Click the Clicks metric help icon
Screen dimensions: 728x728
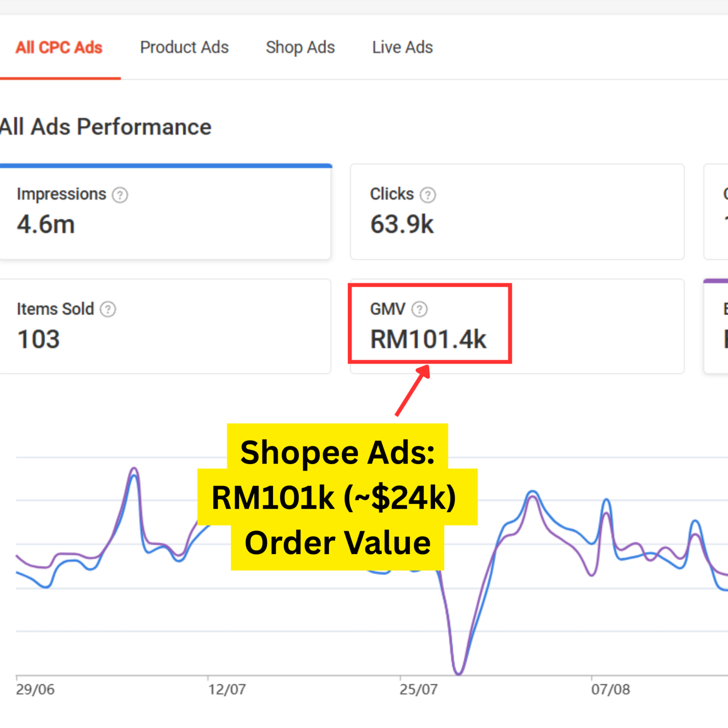(x=428, y=195)
